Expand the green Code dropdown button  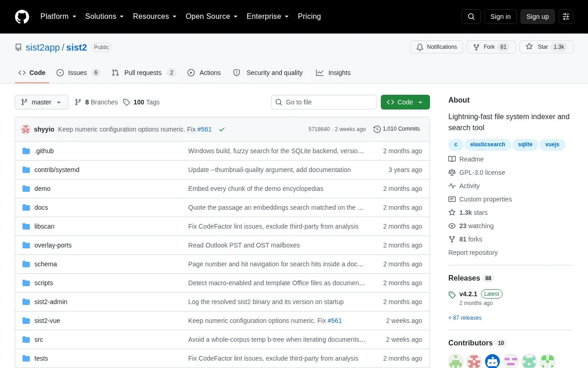[x=405, y=102]
